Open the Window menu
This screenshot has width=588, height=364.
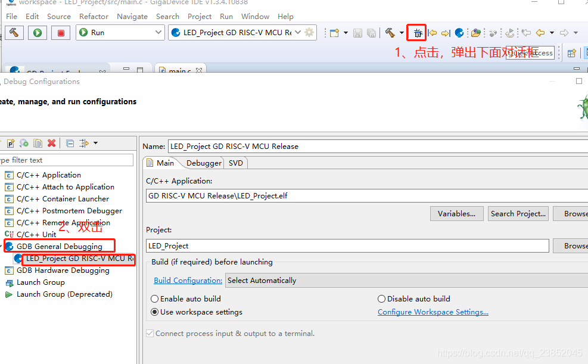tap(256, 17)
